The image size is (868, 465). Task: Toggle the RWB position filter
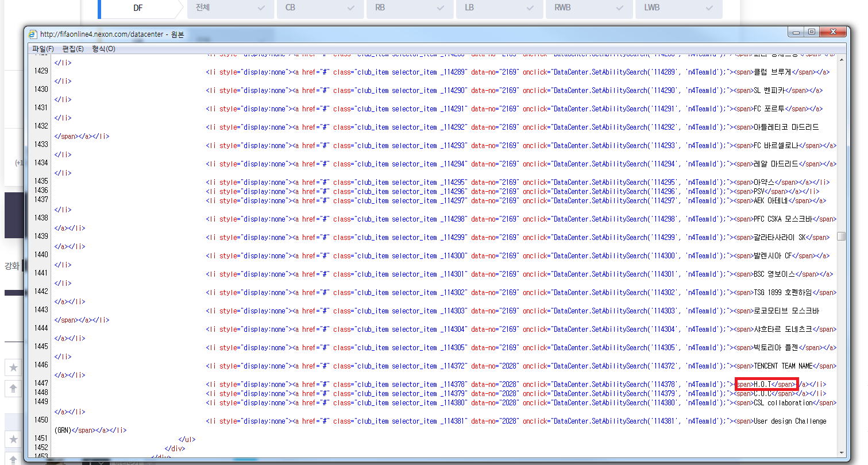pyautogui.click(x=588, y=8)
